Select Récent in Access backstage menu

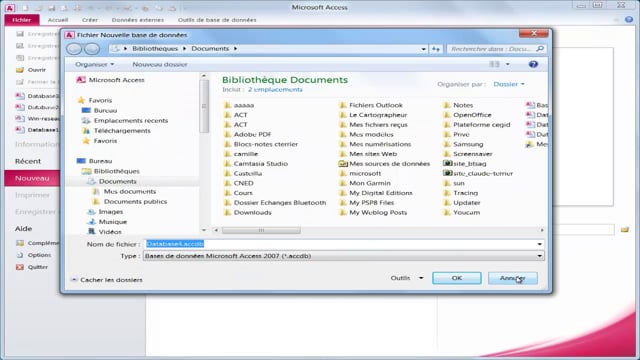[x=28, y=161]
